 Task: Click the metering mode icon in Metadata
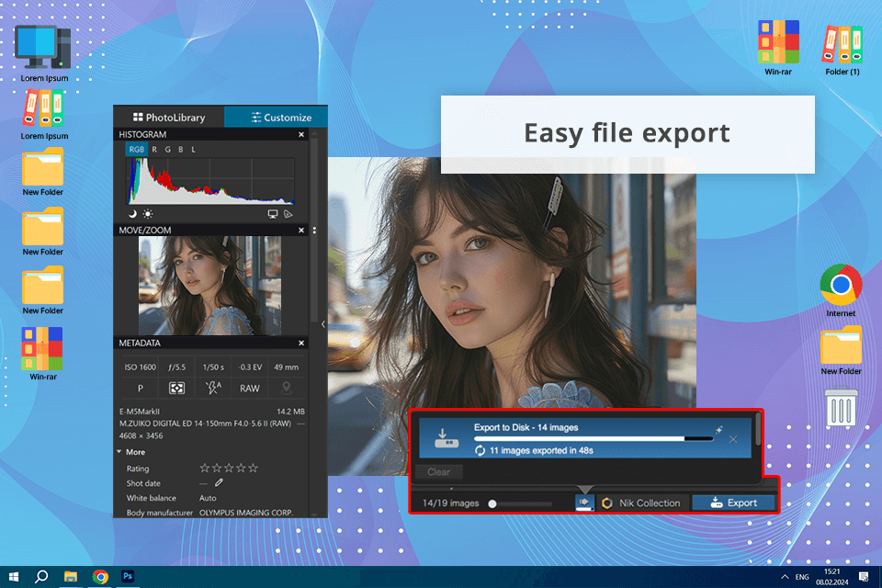pyautogui.click(x=176, y=389)
